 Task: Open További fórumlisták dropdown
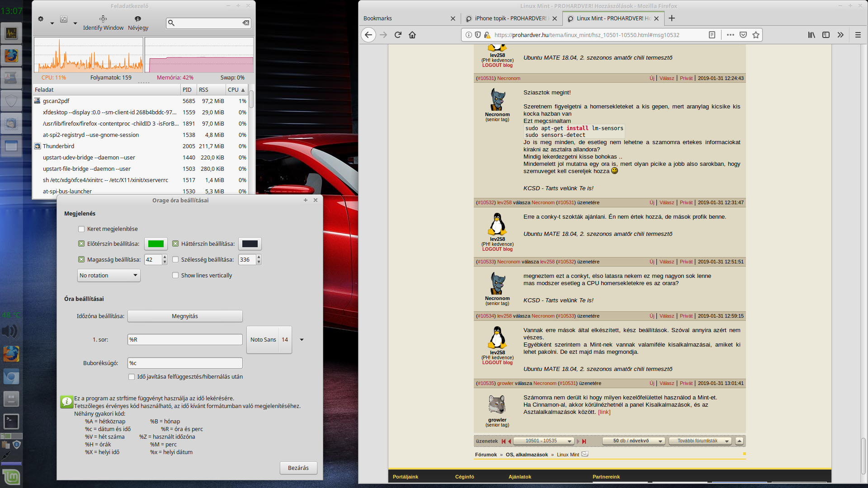coord(700,441)
